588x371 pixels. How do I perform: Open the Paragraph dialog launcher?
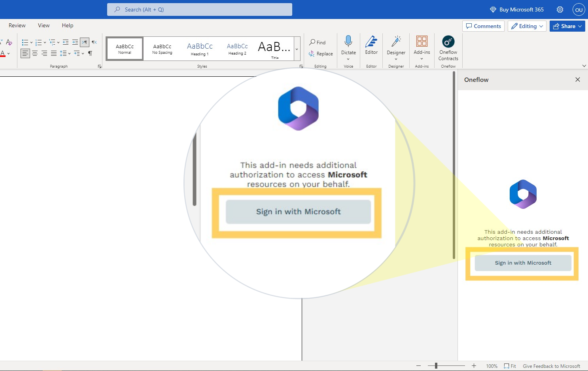pyautogui.click(x=100, y=66)
